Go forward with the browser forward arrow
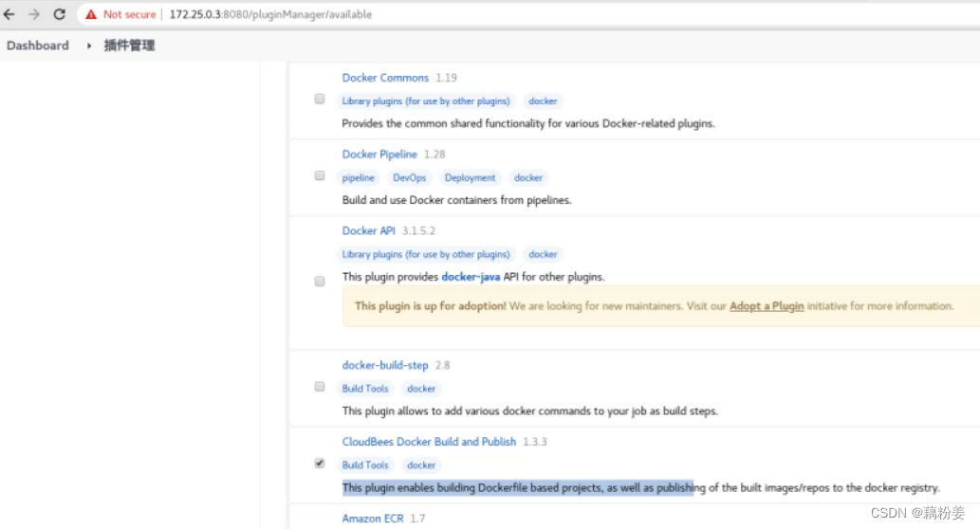This screenshot has width=980, height=529. pos(34,13)
